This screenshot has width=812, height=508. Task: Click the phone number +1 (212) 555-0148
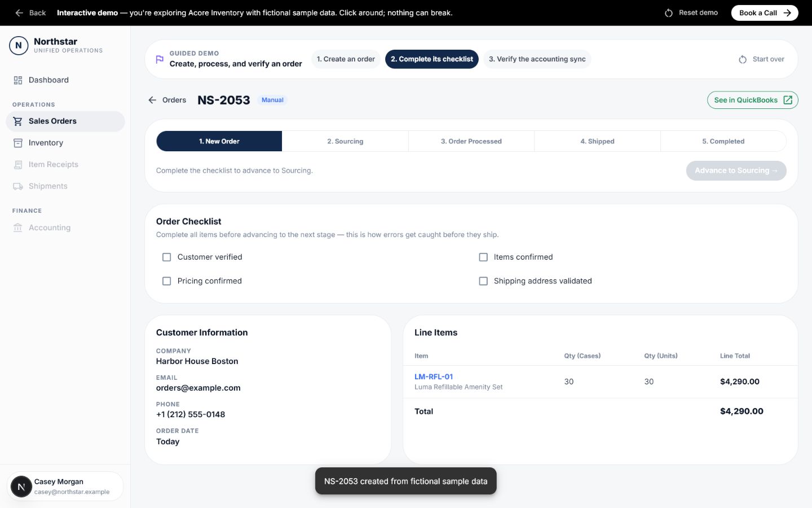coord(191,414)
